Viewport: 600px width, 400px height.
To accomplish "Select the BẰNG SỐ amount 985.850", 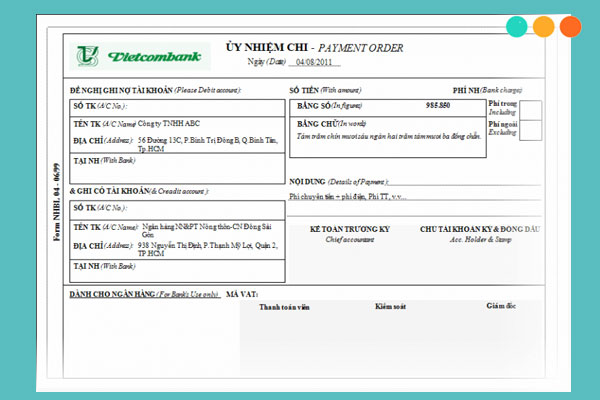I will [437, 105].
